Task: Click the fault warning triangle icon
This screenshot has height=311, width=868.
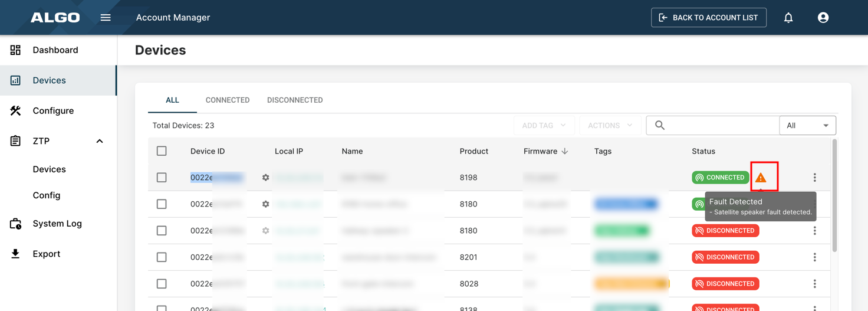Action: point(761,178)
